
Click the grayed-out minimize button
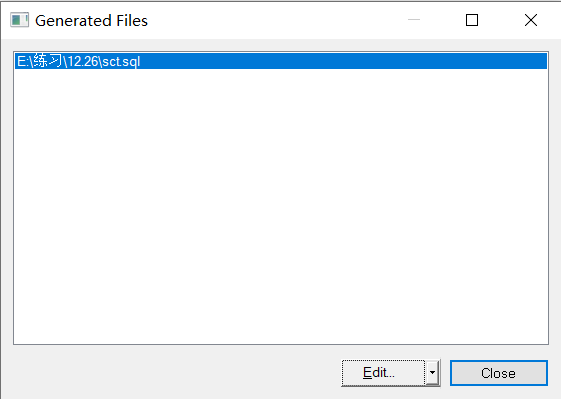[x=414, y=20]
